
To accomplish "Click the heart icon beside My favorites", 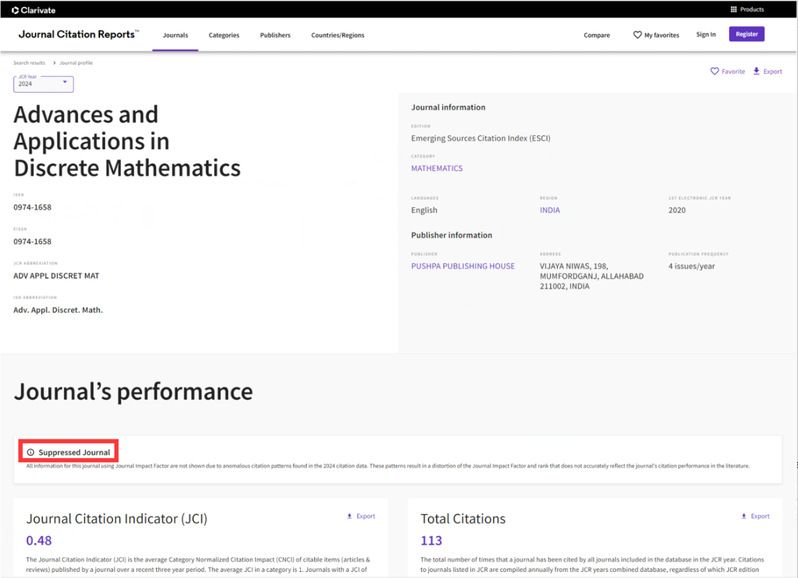I will coord(637,35).
